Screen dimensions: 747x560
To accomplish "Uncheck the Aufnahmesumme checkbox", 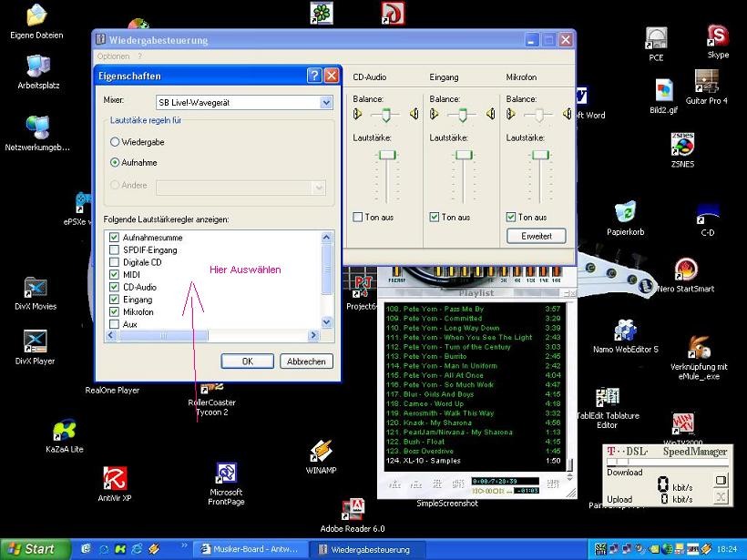I will (x=114, y=237).
